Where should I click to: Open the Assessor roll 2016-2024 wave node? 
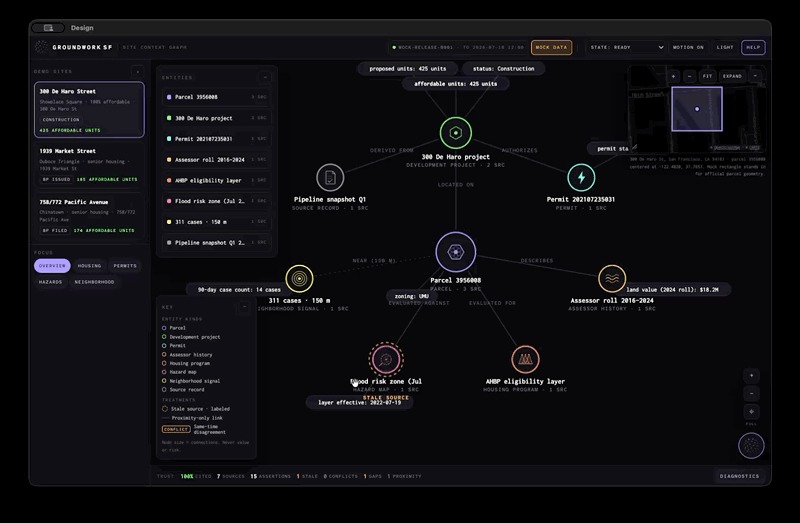click(612, 279)
